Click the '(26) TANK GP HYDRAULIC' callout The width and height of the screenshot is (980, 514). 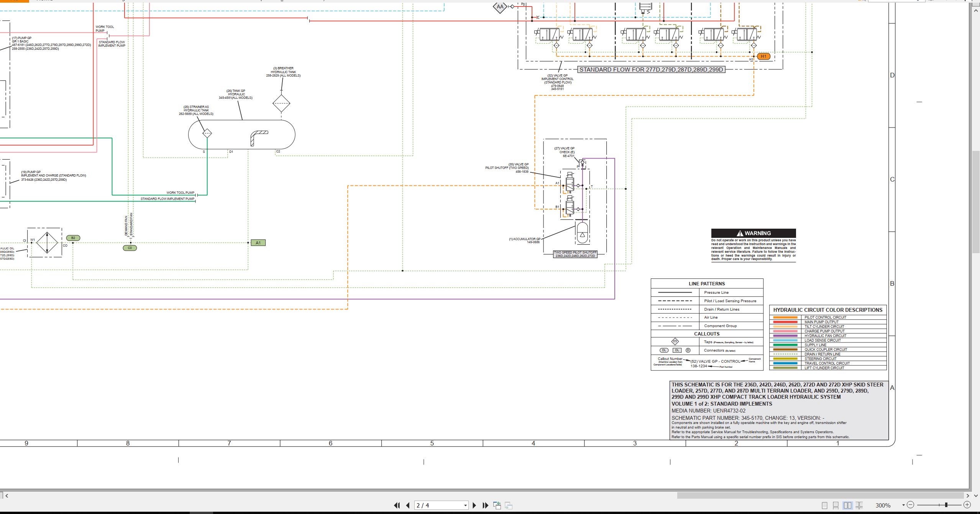[x=236, y=94]
